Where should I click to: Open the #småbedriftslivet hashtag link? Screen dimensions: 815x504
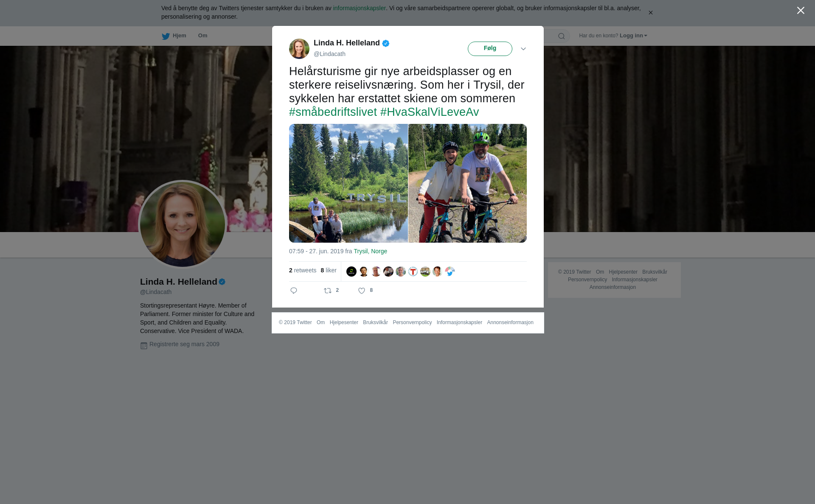click(x=333, y=112)
